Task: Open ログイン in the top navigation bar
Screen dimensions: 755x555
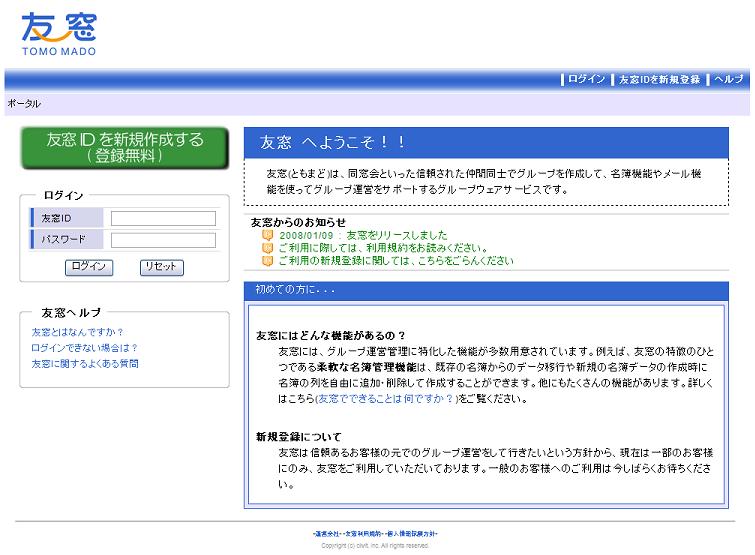Action: [586, 79]
